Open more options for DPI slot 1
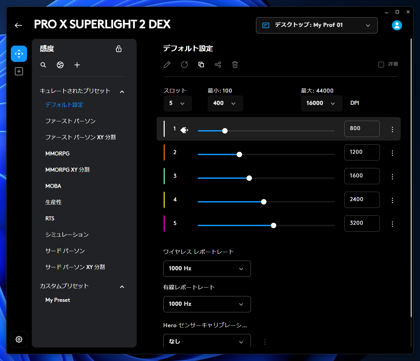 click(x=392, y=129)
